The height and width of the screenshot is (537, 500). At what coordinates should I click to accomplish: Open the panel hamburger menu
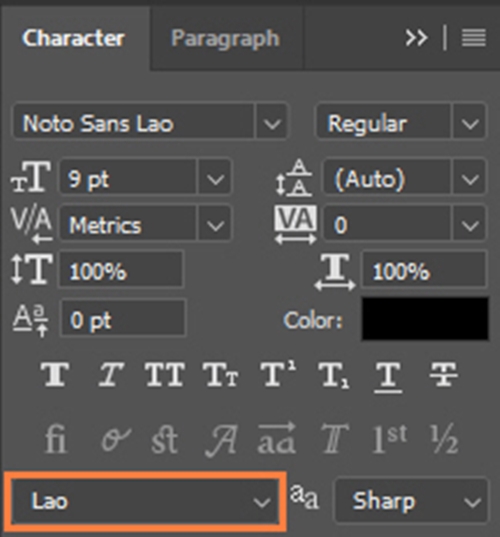(474, 38)
